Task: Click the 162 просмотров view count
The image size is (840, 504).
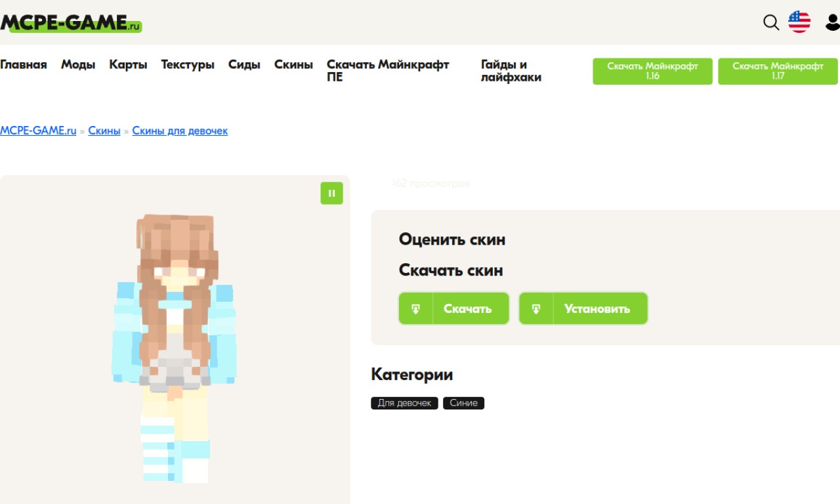Action: coord(430,183)
